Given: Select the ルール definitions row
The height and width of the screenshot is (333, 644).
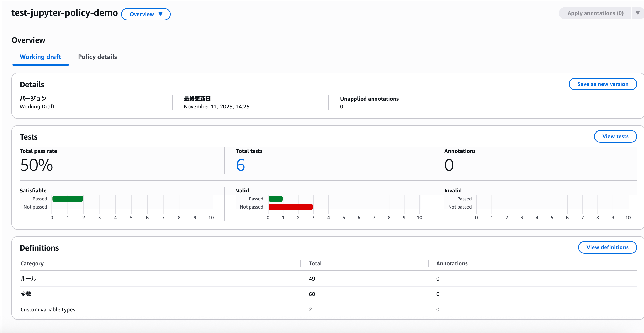Looking at the screenshot, I should (29, 279).
